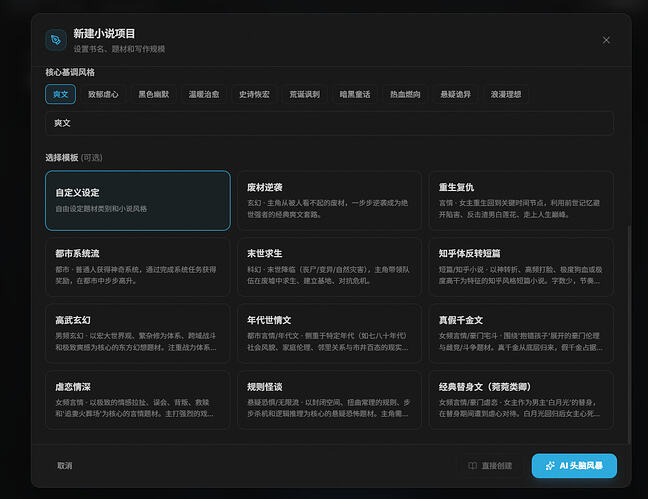Choose the 自定义设定 template card
The height and width of the screenshot is (499, 648).
(138, 201)
